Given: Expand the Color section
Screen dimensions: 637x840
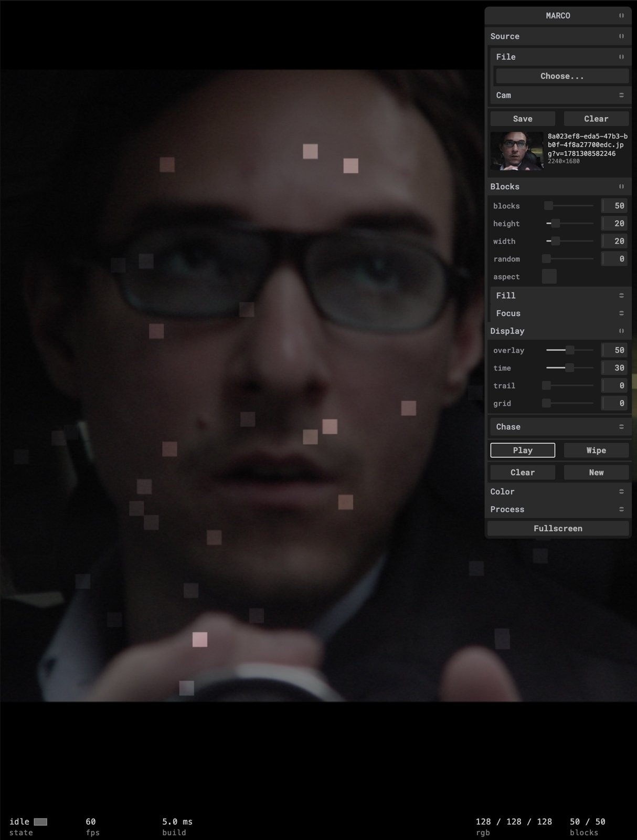Looking at the screenshot, I should [x=558, y=491].
